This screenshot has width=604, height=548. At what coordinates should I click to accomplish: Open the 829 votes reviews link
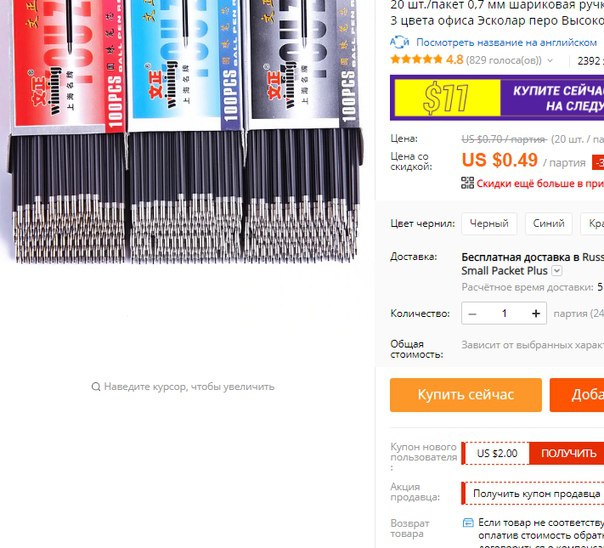(503, 60)
